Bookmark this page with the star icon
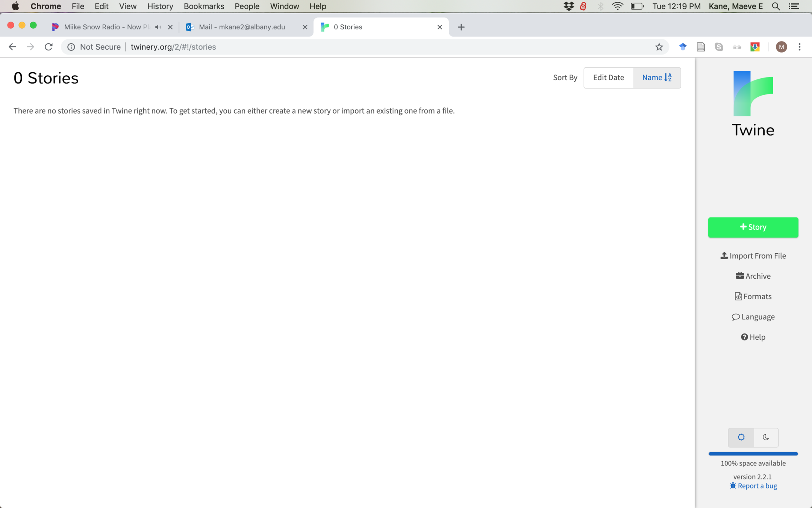Viewport: 812px width, 508px height. 659,47
